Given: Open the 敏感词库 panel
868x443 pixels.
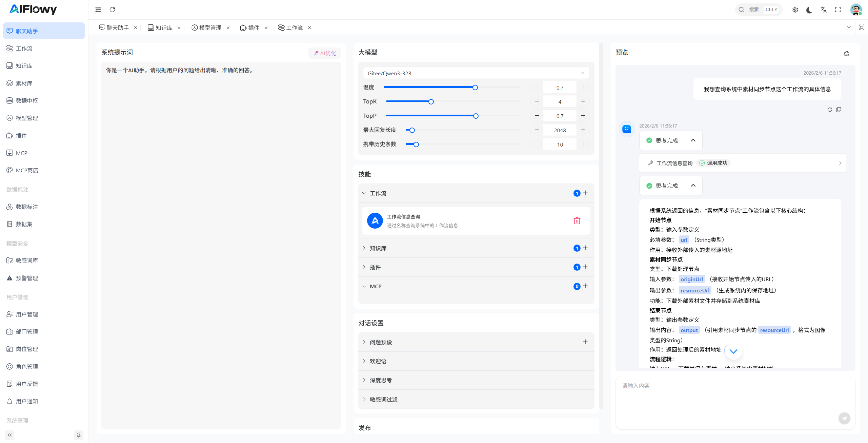Looking at the screenshot, I should pyautogui.click(x=27, y=260).
